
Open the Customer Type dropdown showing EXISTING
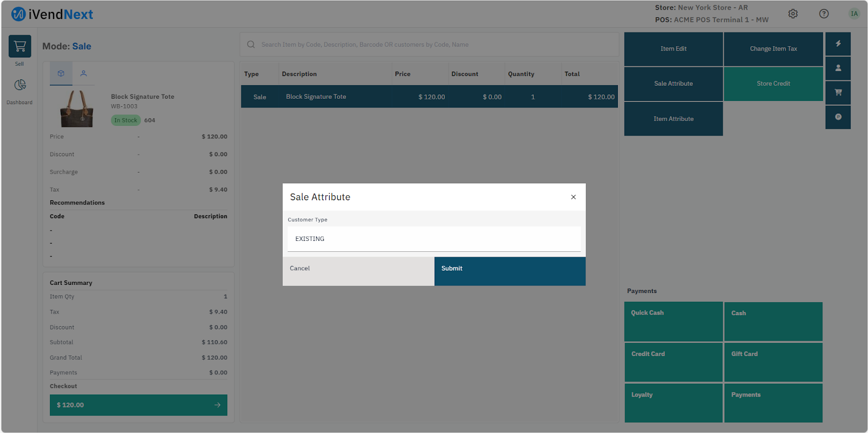click(x=433, y=239)
